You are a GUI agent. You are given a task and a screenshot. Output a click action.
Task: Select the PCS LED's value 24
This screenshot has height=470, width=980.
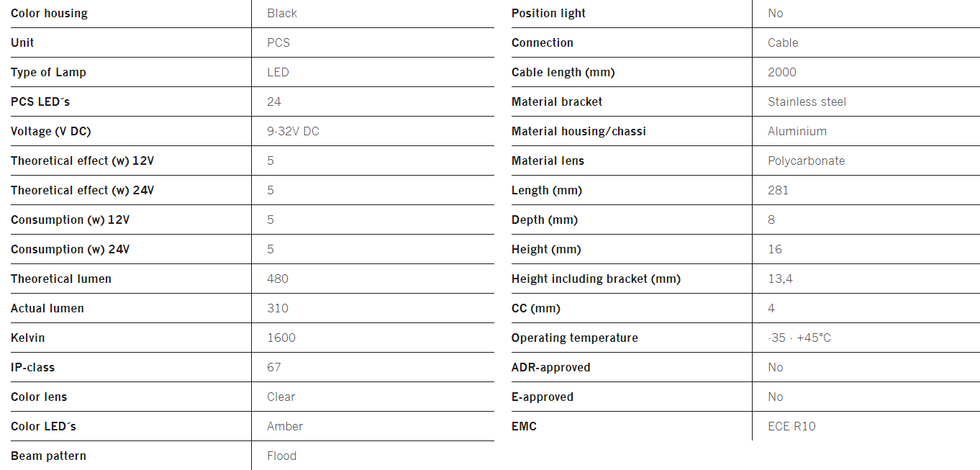coord(274,101)
